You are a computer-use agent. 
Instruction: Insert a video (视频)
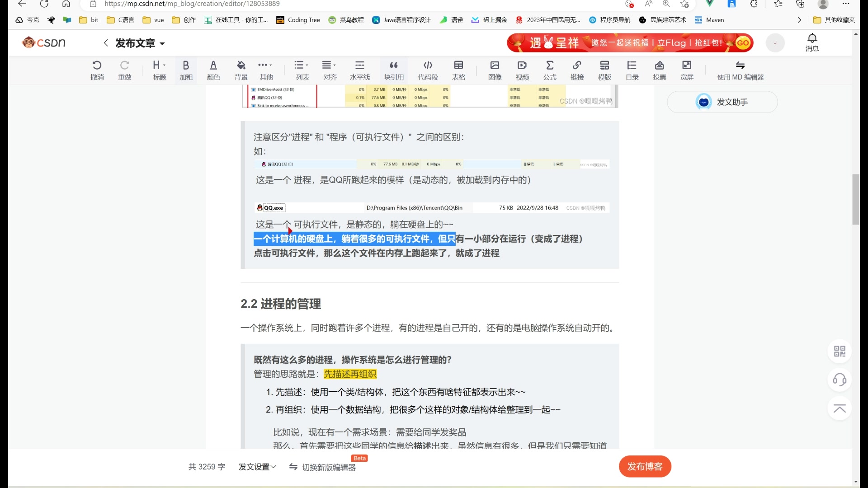point(522,70)
